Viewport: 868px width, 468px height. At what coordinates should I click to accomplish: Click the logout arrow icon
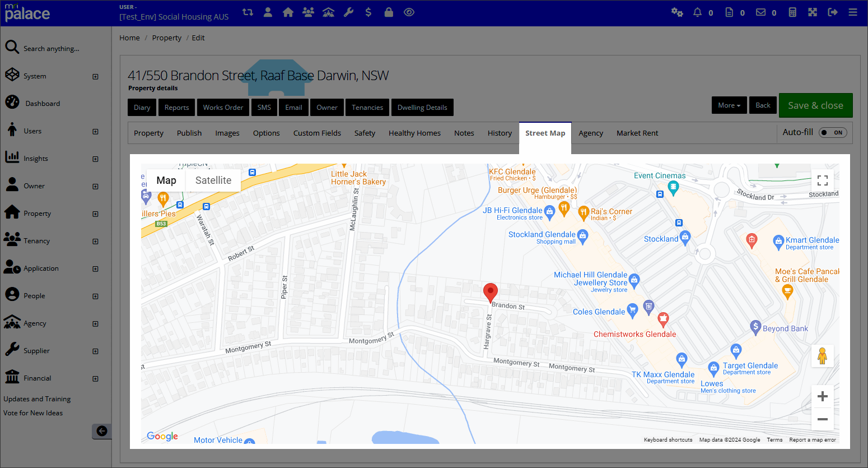pos(833,12)
